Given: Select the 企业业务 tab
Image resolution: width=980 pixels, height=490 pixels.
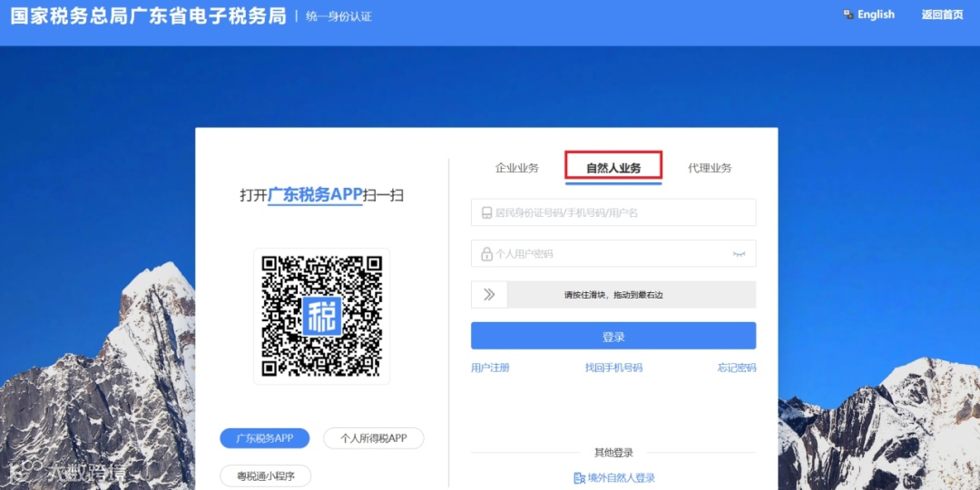Looking at the screenshot, I should pos(517,168).
